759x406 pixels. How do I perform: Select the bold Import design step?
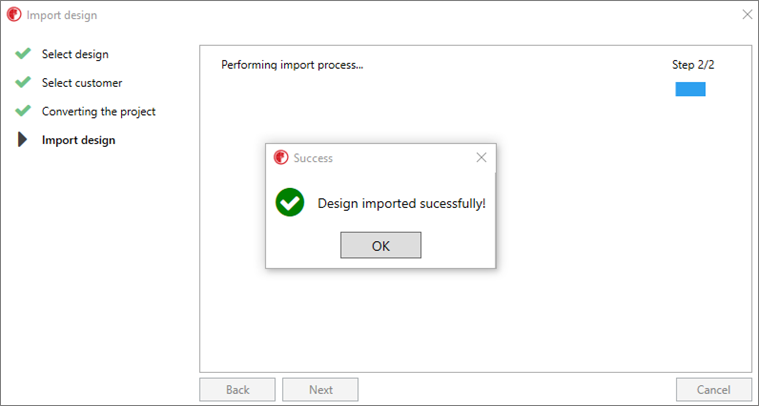pyautogui.click(x=78, y=140)
